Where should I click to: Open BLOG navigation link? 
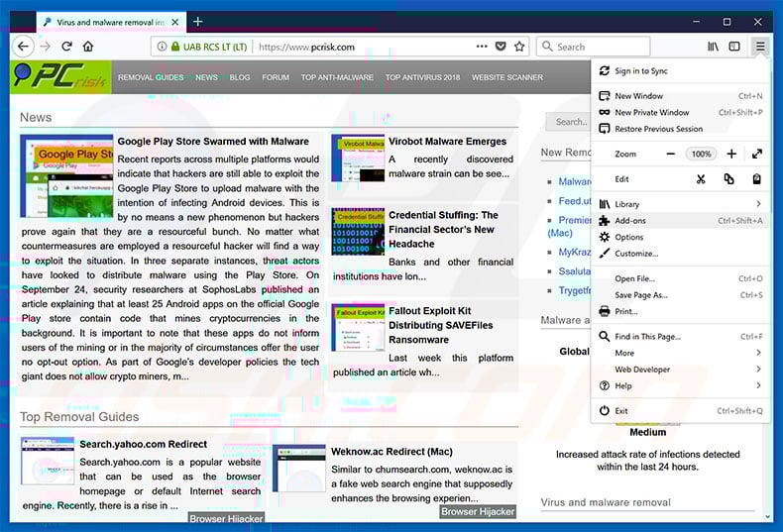pos(240,77)
